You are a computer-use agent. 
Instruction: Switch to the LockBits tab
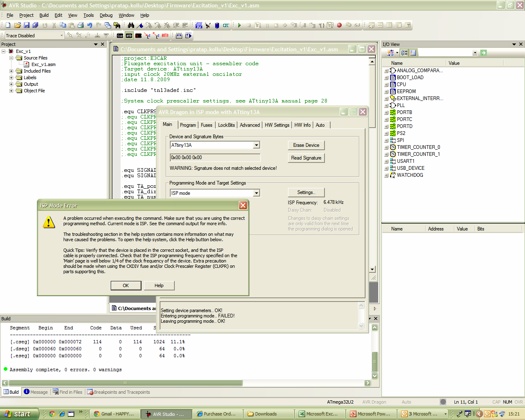pos(226,125)
